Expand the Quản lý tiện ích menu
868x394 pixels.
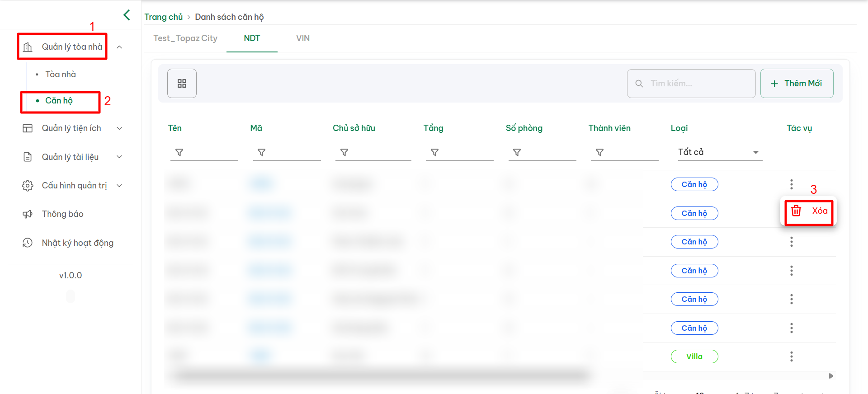pos(72,128)
